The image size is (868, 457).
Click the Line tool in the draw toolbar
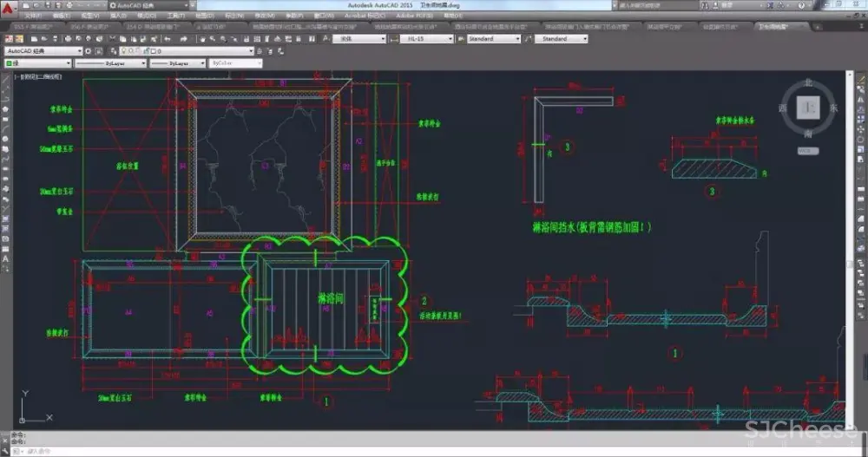(x=5, y=80)
